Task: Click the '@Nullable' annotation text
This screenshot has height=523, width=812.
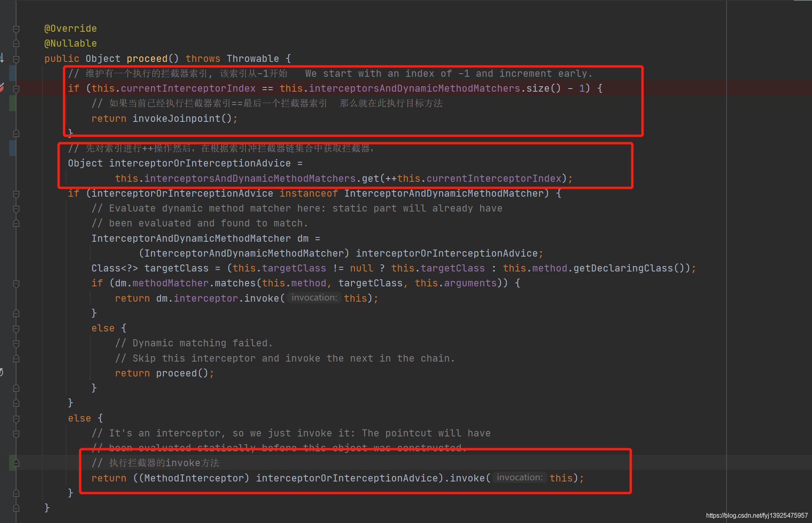Action: tap(71, 43)
